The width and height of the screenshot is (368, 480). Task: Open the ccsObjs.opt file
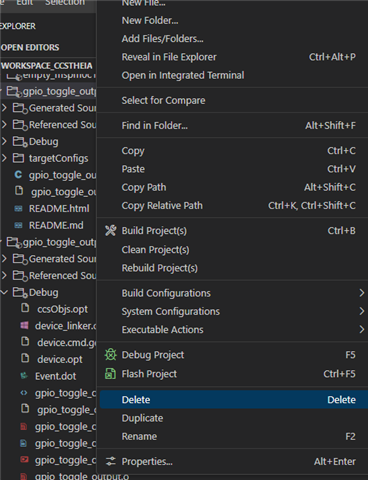[62, 309]
